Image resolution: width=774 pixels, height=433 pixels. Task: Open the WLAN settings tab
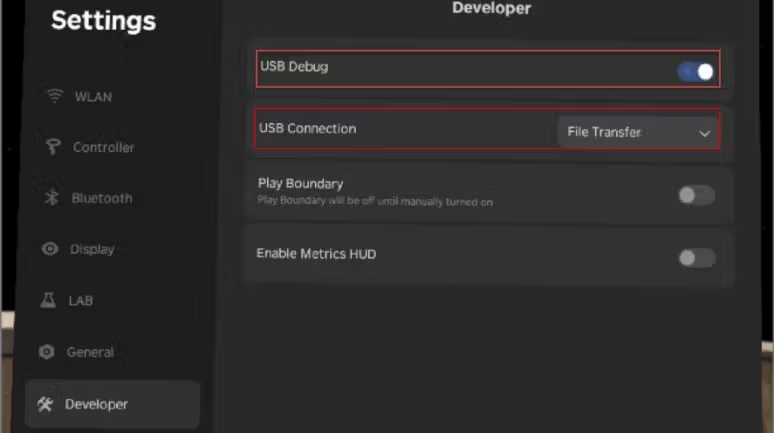coord(93,97)
